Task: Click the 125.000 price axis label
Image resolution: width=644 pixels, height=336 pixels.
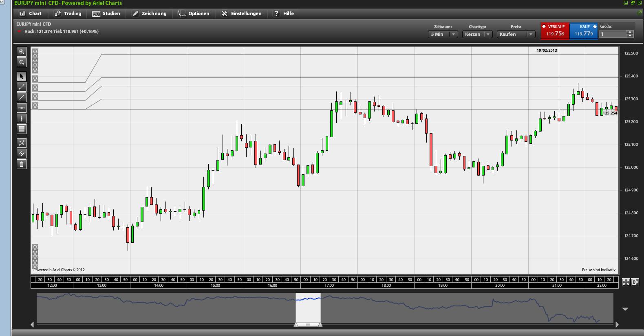Action: (631, 167)
